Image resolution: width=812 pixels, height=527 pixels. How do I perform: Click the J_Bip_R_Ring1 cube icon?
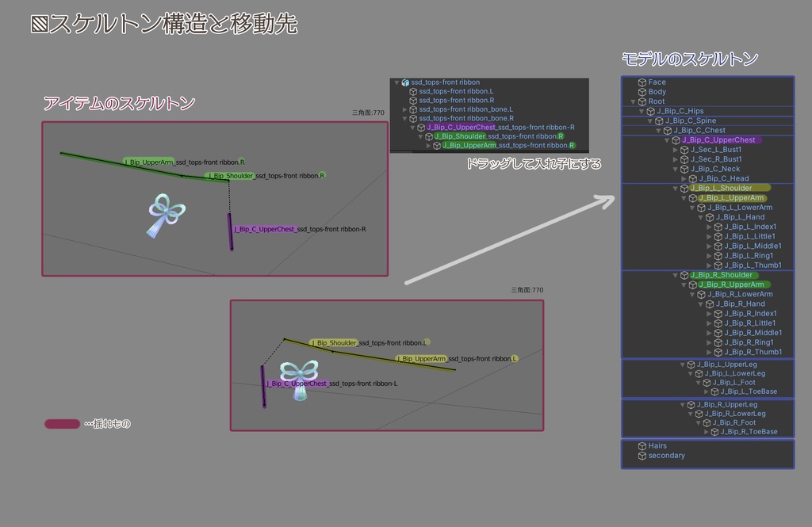(718, 342)
